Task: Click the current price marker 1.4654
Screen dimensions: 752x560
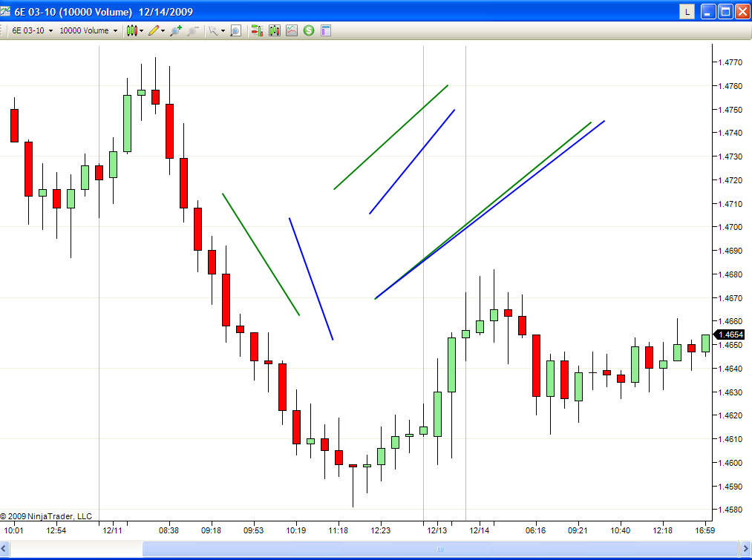Action: point(730,335)
